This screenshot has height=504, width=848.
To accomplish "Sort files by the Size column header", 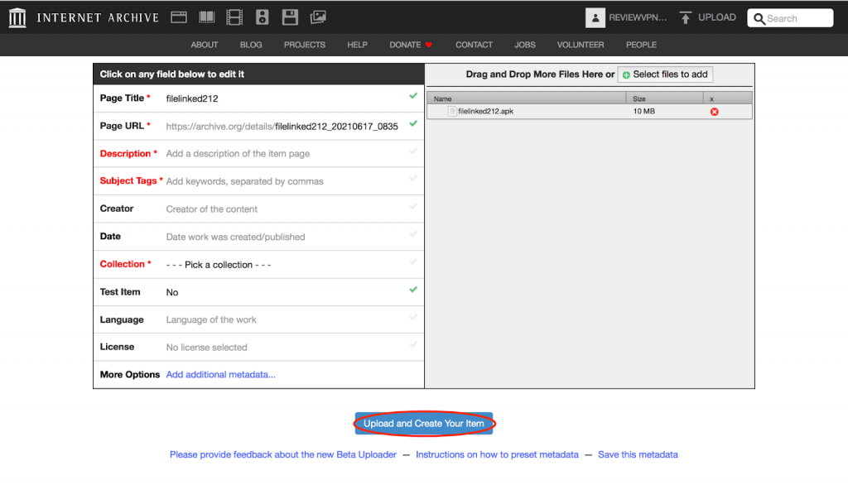I will pyautogui.click(x=665, y=98).
